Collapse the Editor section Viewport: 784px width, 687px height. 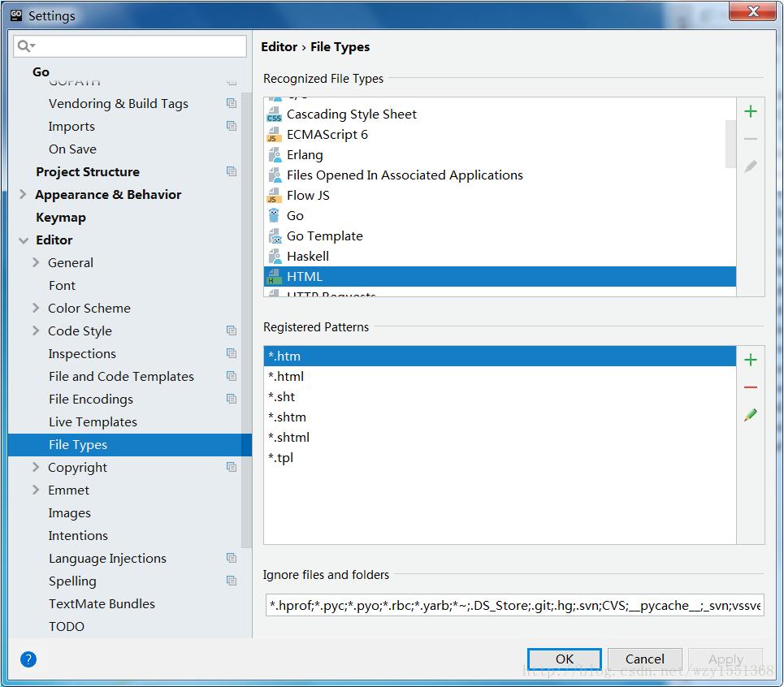point(24,240)
